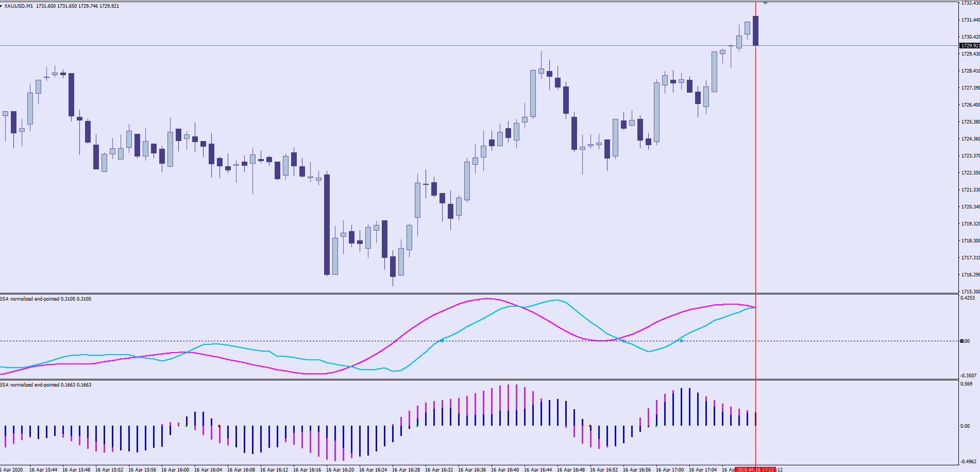The width and height of the screenshot is (980, 472).
Task: Click the -0.3507 oscillator scale value
Action: (x=968, y=376)
